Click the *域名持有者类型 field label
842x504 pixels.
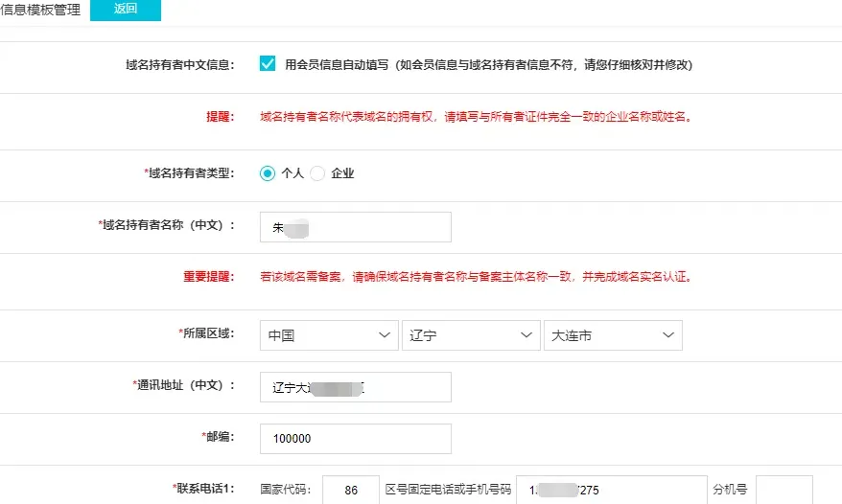tap(189, 173)
